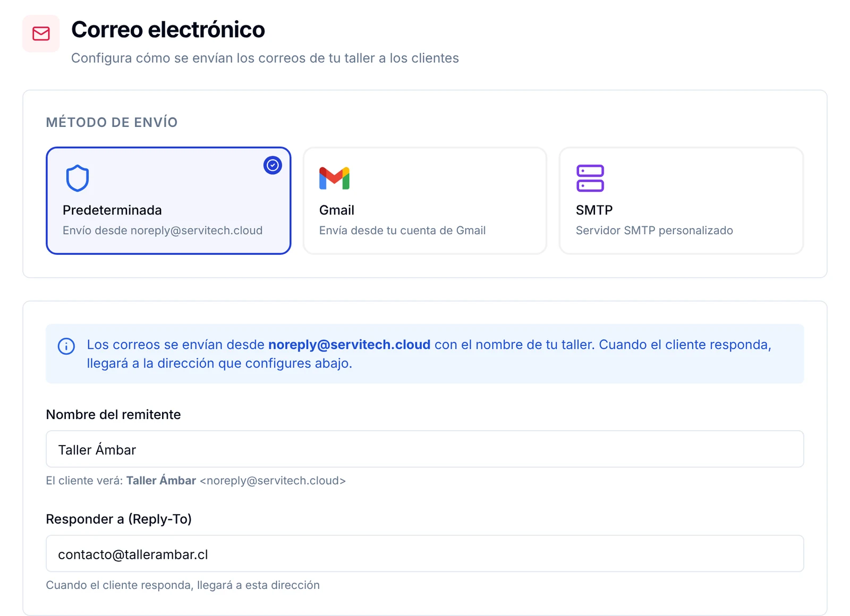850x616 pixels.
Task: Select the Predeterminada sending method card
Action: tap(168, 201)
